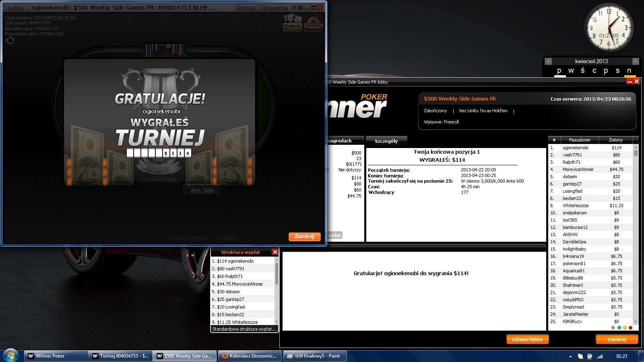Open the Pomoc menu
The image size is (644, 362).
coord(247,8)
